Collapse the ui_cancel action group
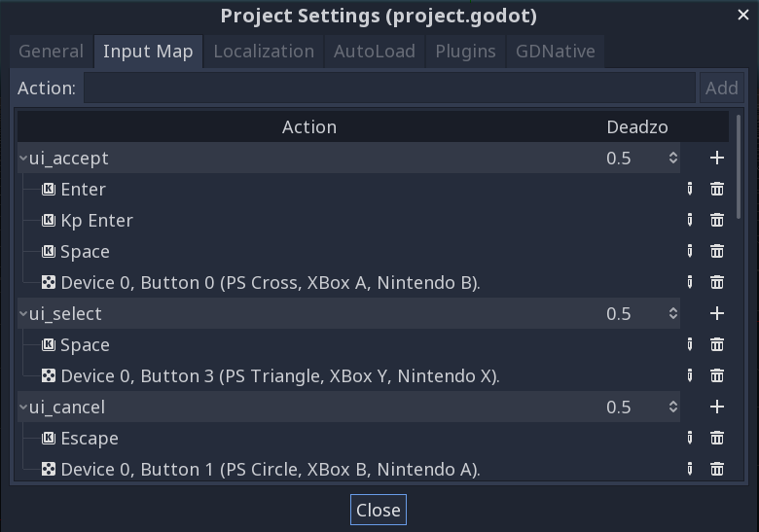 coord(23,407)
